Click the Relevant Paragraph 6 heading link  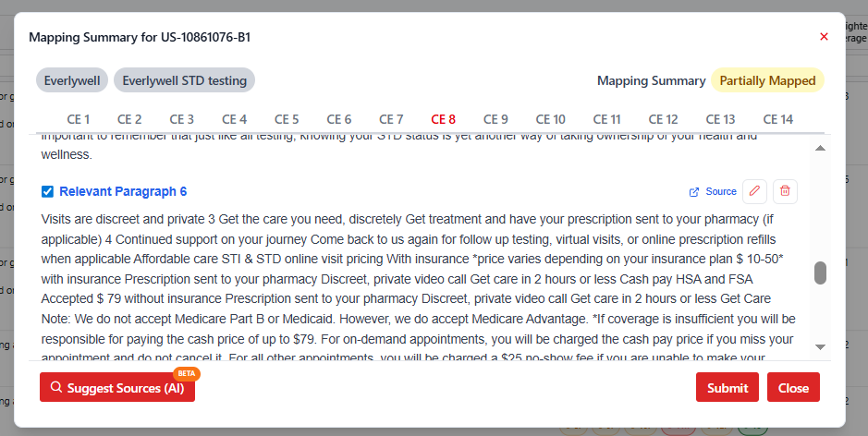click(123, 191)
